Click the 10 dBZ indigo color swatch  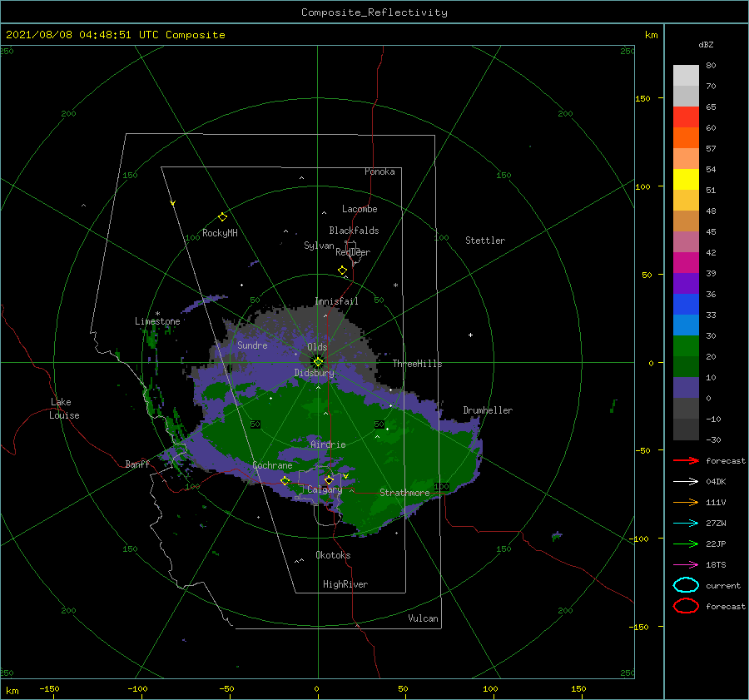(686, 388)
